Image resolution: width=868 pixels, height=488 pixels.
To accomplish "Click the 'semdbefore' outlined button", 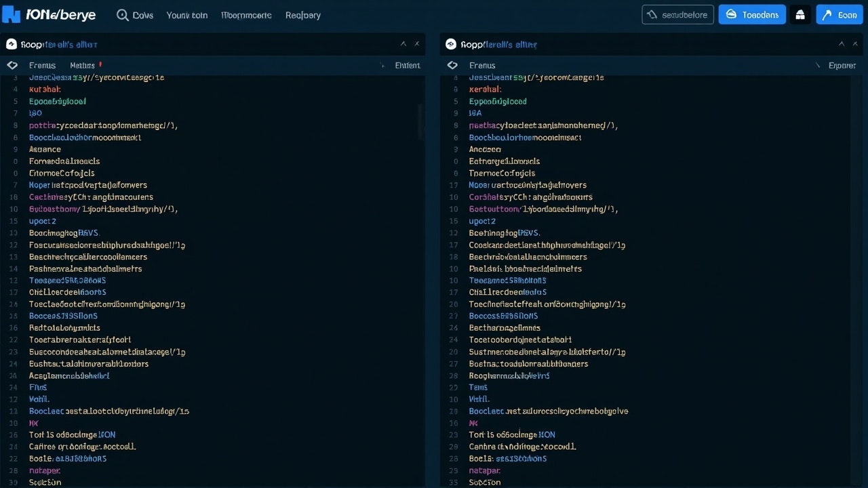I will [677, 14].
